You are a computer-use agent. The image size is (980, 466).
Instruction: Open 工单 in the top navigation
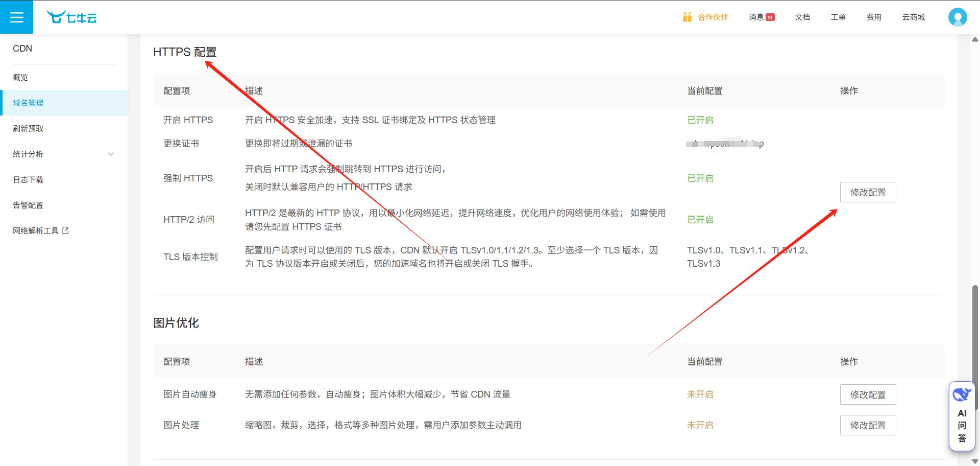pos(838,17)
